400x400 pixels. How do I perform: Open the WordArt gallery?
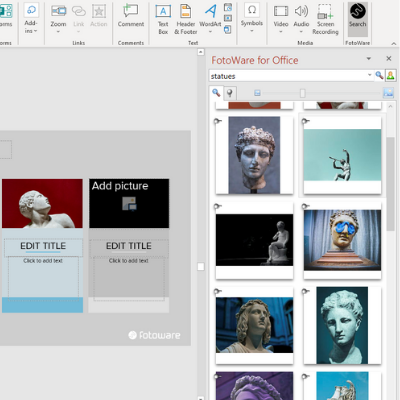pyautogui.click(x=210, y=19)
